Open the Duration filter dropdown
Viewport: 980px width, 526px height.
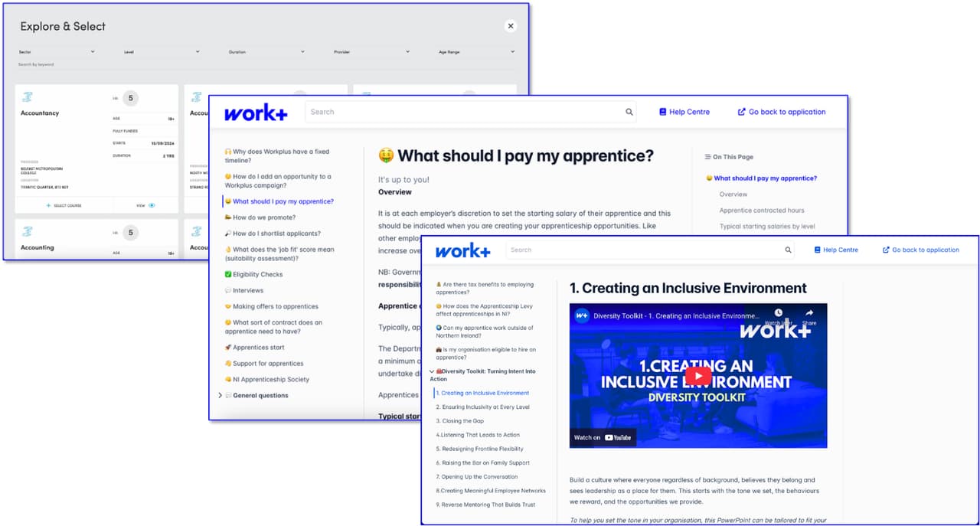[x=266, y=52]
